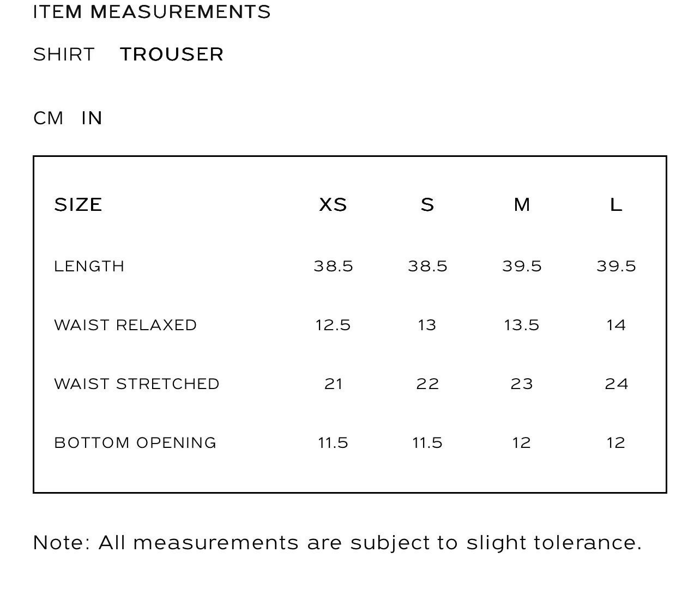Click S waist stretched value 22
700x613 pixels.
427,384
